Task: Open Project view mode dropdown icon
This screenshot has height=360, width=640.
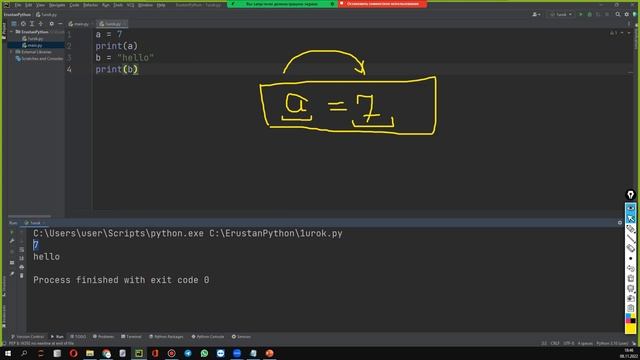Action: coord(14,24)
